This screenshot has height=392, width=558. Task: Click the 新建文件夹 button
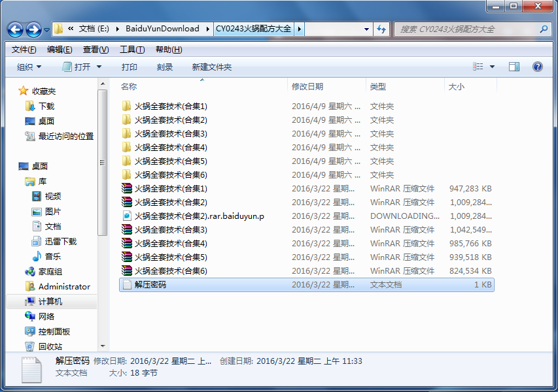[211, 67]
